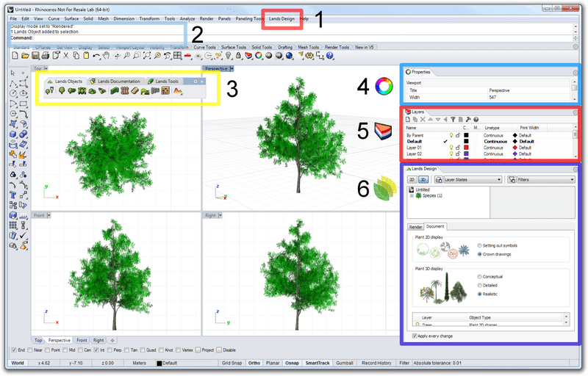Select the Pan hand tool
This screenshot has height=376, width=588.
coord(106,56)
